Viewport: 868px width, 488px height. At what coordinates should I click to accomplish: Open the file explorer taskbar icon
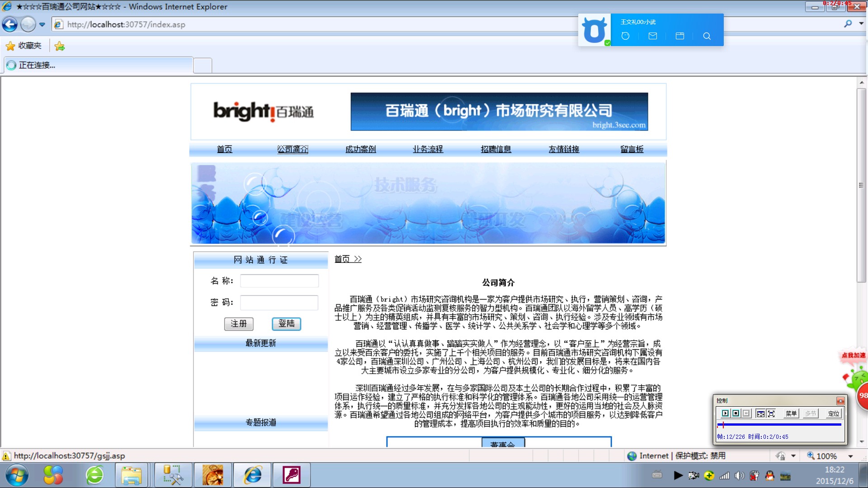(132, 475)
